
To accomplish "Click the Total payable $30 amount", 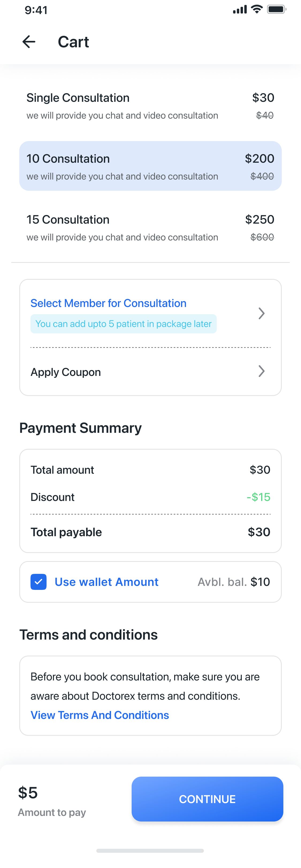I will click(x=259, y=532).
